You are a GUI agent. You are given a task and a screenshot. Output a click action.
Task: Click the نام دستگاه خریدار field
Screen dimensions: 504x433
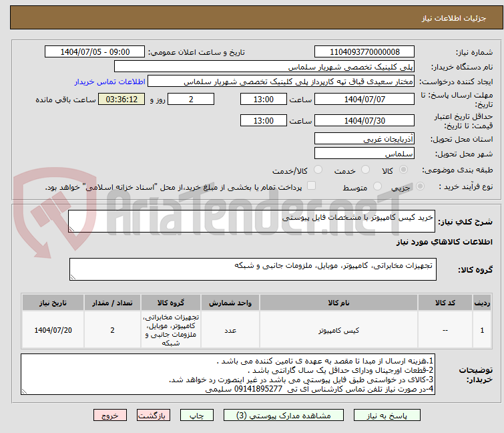pos(264,67)
